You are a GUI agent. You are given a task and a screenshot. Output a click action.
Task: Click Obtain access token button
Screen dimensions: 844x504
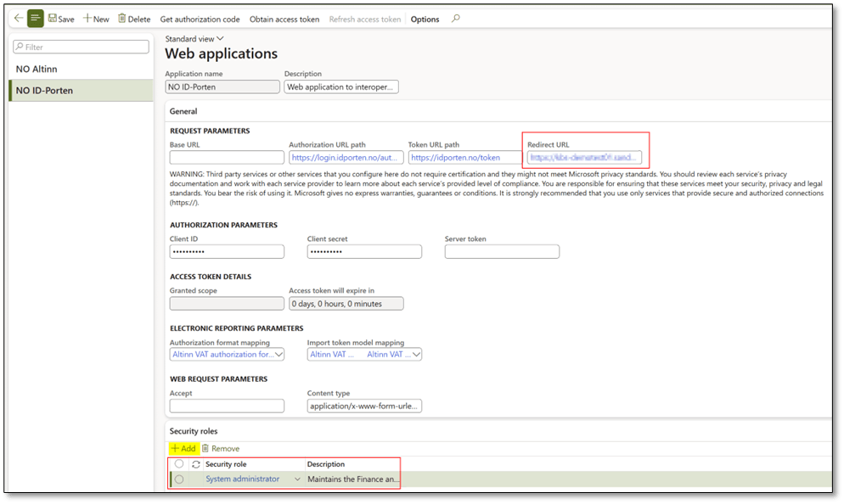284,19
